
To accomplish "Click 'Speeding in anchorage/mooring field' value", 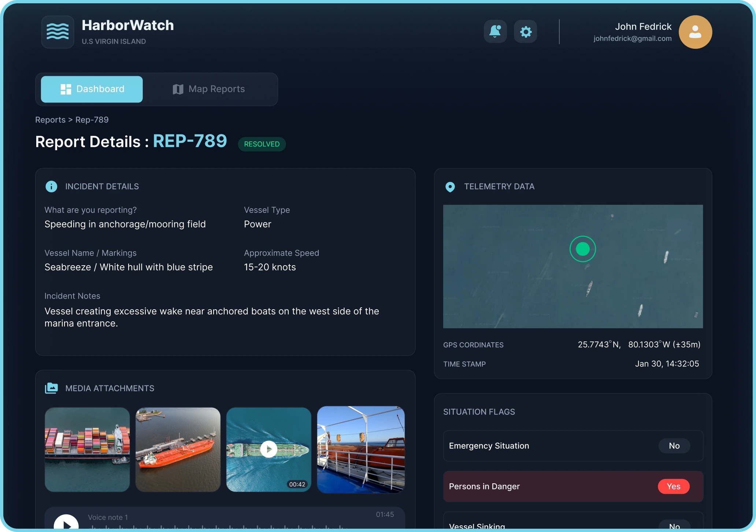I will coord(125,224).
